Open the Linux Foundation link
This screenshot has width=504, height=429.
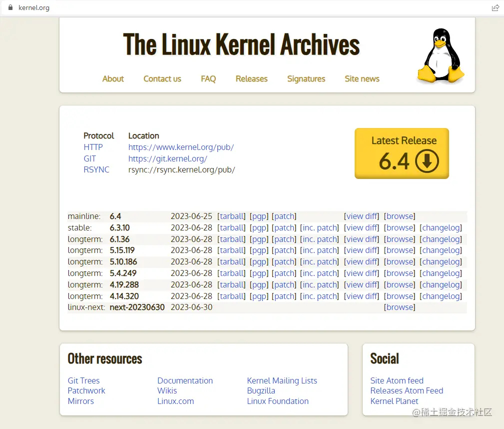click(x=278, y=401)
